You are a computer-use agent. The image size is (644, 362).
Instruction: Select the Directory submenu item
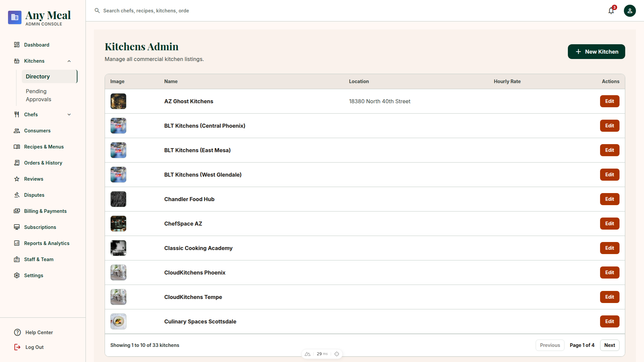[x=50, y=76]
